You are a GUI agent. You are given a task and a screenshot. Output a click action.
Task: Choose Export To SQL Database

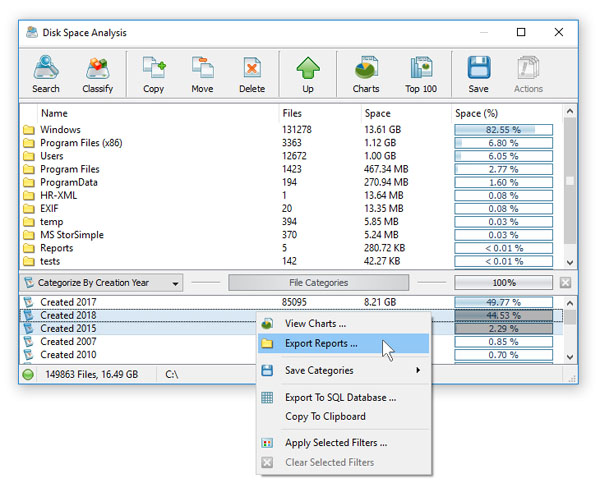(x=344, y=398)
